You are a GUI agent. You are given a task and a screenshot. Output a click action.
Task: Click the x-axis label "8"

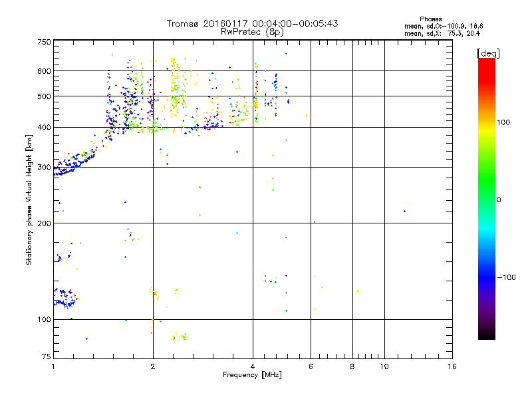pyautogui.click(x=352, y=366)
